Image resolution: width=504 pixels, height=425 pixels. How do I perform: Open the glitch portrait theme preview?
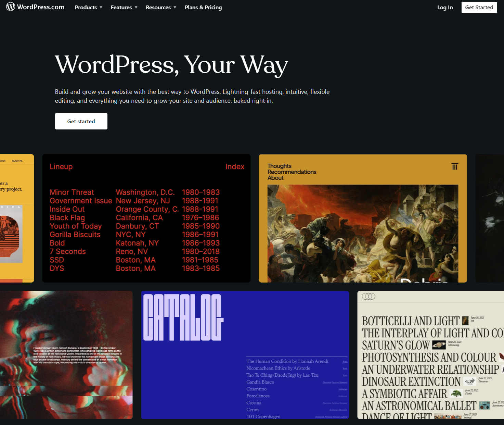[x=66, y=355]
